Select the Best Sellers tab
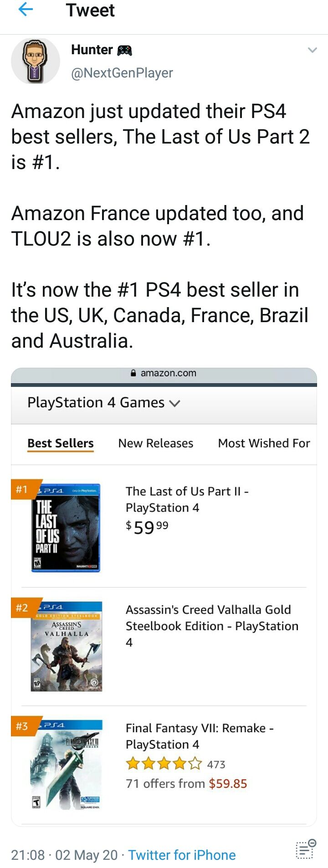This screenshot has height=868, width=328. [x=61, y=443]
